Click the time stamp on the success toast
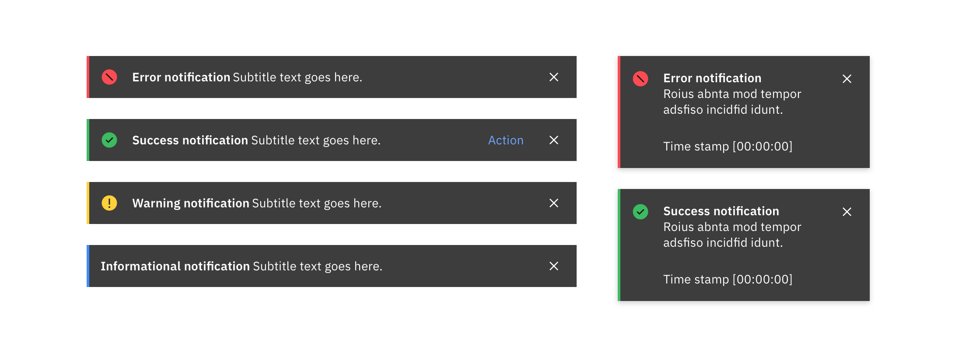 click(x=728, y=280)
